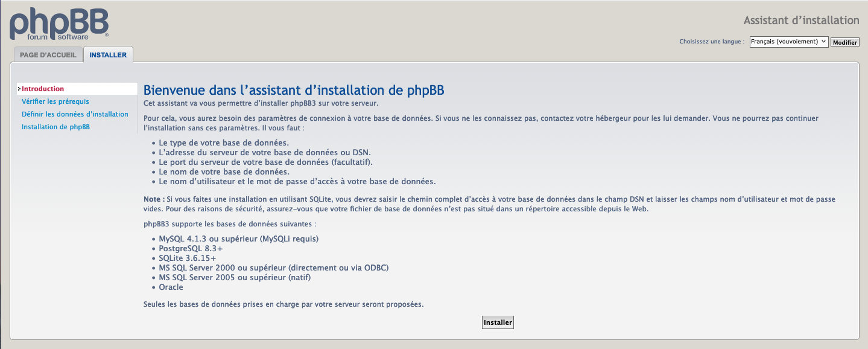Click the Bienvenue dans l'assistant heading
868x349 pixels.
[x=294, y=91]
